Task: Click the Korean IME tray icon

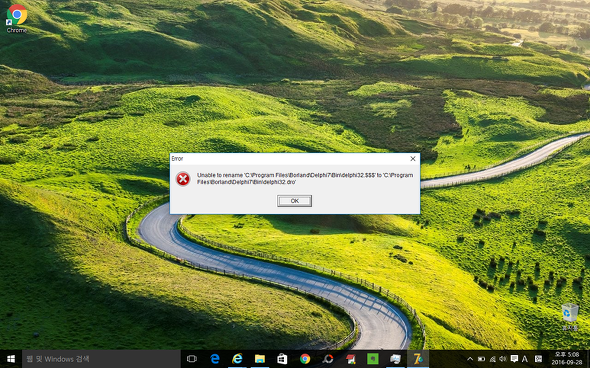Action: click(538, 359)
